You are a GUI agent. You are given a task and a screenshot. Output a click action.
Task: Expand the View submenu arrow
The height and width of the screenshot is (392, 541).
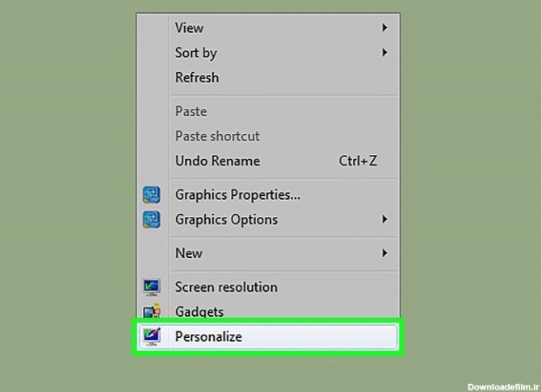[x=385, y=27]
